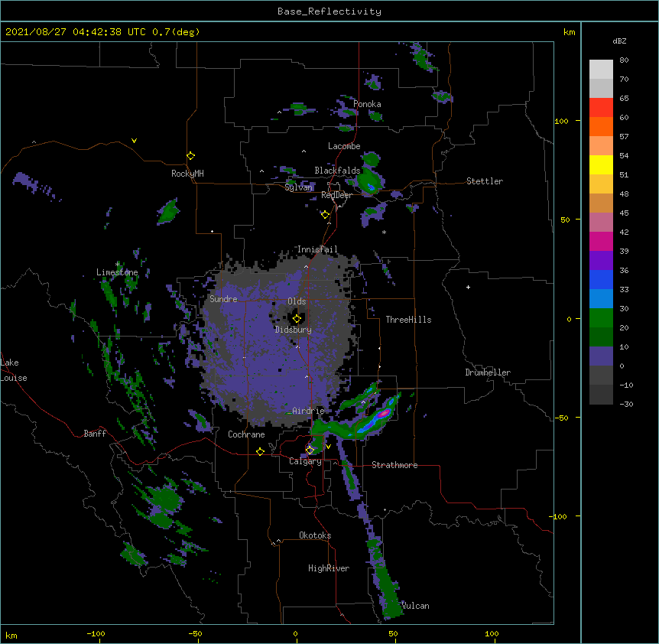Click the blue 36 dBZ legend color

[x=601, y=279]
